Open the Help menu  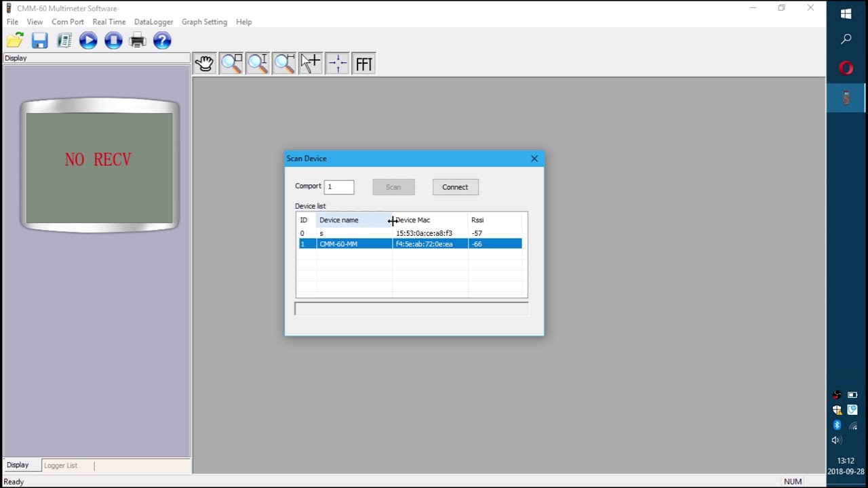(x=244, y=22)
